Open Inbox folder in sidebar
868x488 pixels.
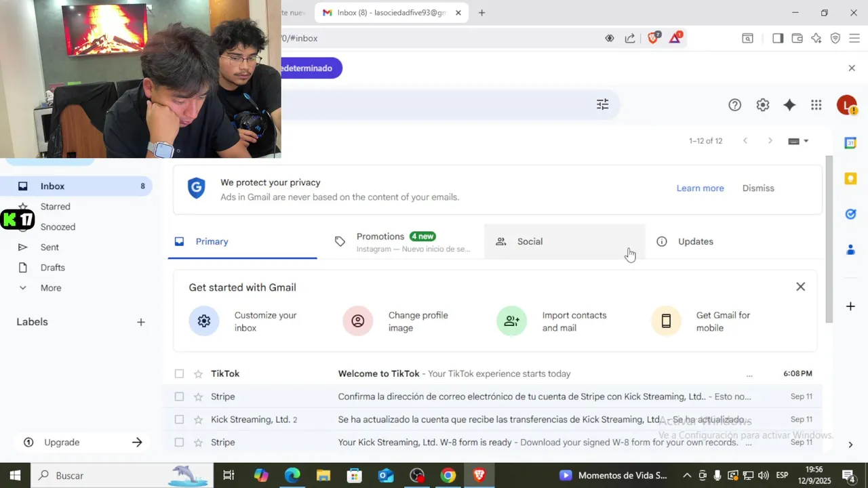[76, 186]
